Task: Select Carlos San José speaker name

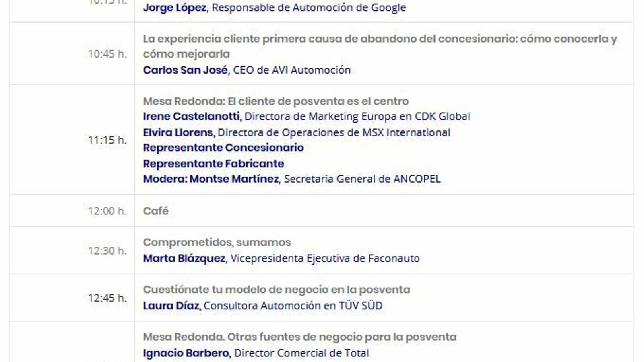Action: [186, 70]
